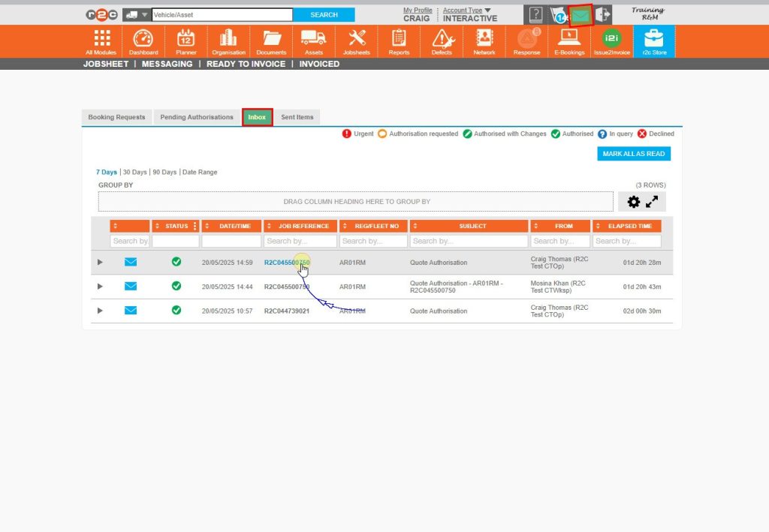769x532 pixels.
Task: Expand the first message row details
Action: point(100,263)
